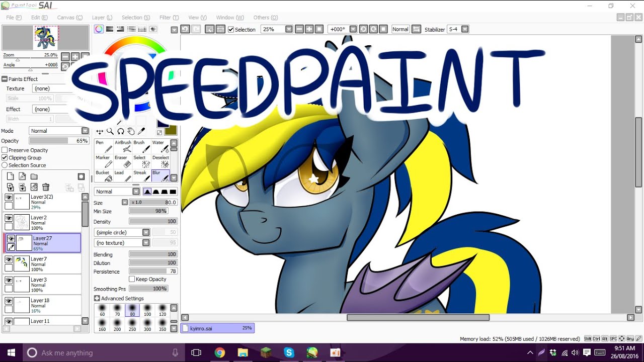Image resolution: width=644 pixels, height=362 pixels.
Task: Click the Density slider bar
Action: (x=153, y=221)
